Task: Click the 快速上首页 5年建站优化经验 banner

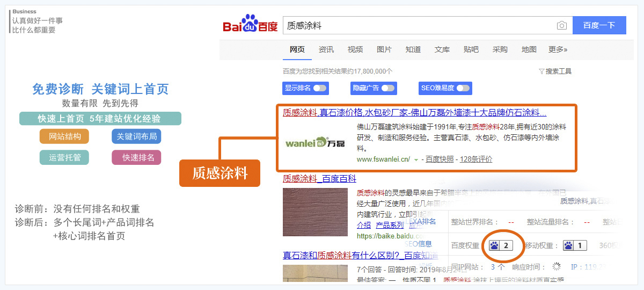Action: [100, 119]
